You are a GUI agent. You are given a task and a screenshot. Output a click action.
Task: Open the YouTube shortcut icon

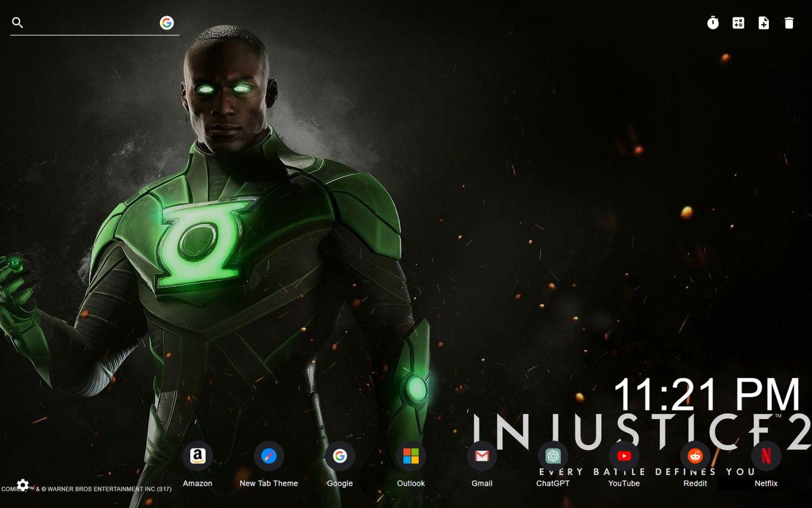pyautogui.click(x=624, y=456)
